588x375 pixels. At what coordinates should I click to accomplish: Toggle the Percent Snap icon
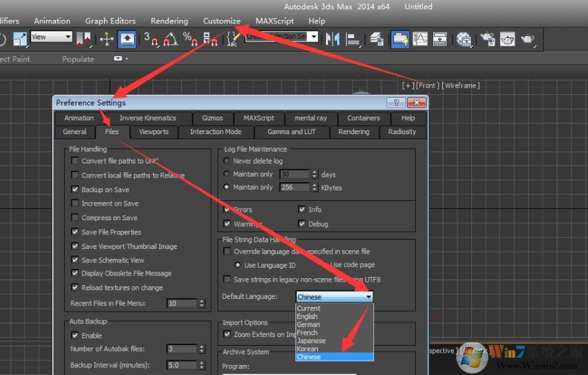(190, 39)
